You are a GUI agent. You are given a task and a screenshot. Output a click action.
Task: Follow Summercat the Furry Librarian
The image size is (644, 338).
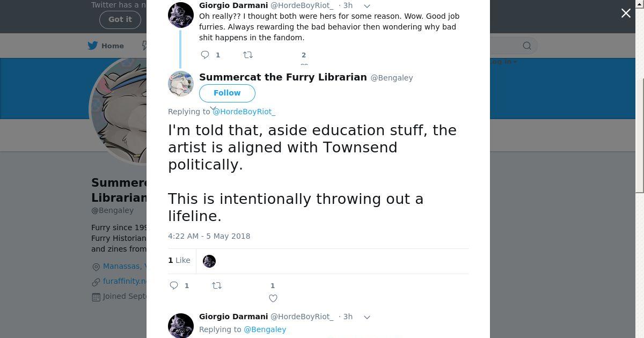tap(227, 93)
